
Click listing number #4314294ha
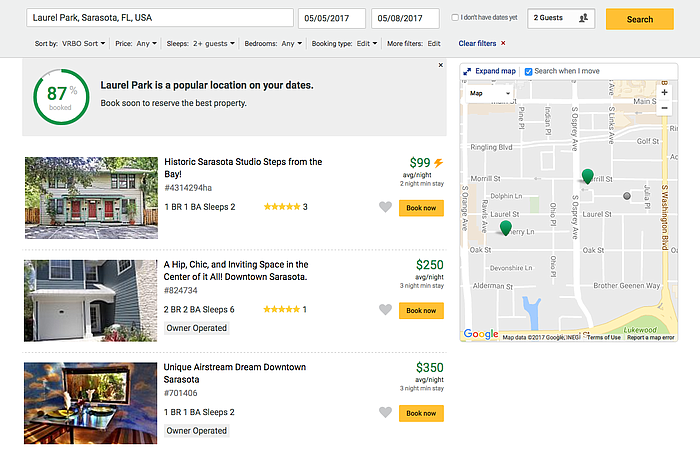coord(188,188)
